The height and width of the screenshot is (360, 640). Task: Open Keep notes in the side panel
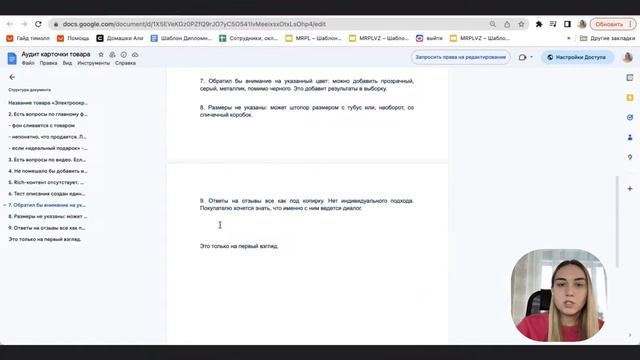[x=630, y=98]
